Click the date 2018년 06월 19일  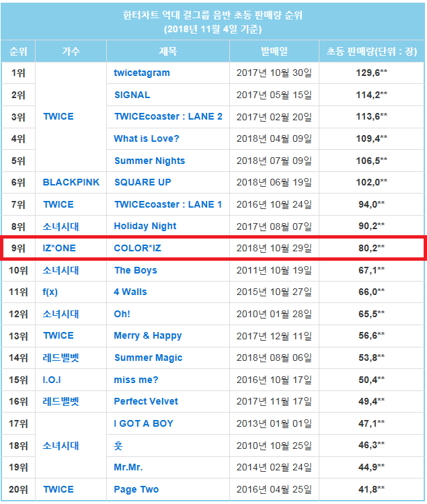(x=274, y=182)
